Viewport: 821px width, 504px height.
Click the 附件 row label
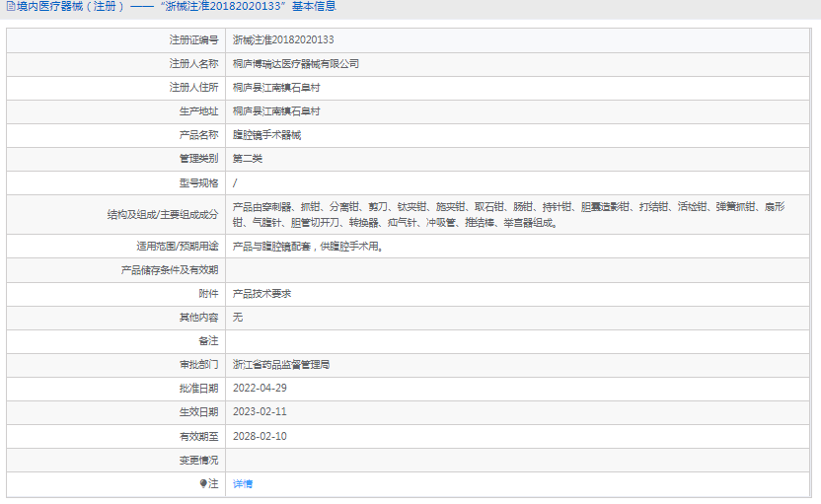(x=208, y=294)
